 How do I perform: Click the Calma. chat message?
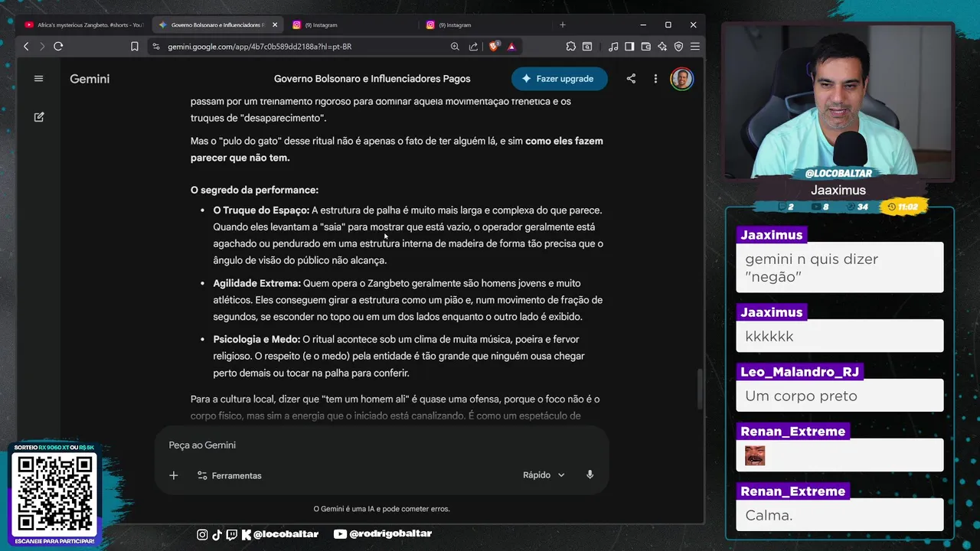[x=840, y=515]
